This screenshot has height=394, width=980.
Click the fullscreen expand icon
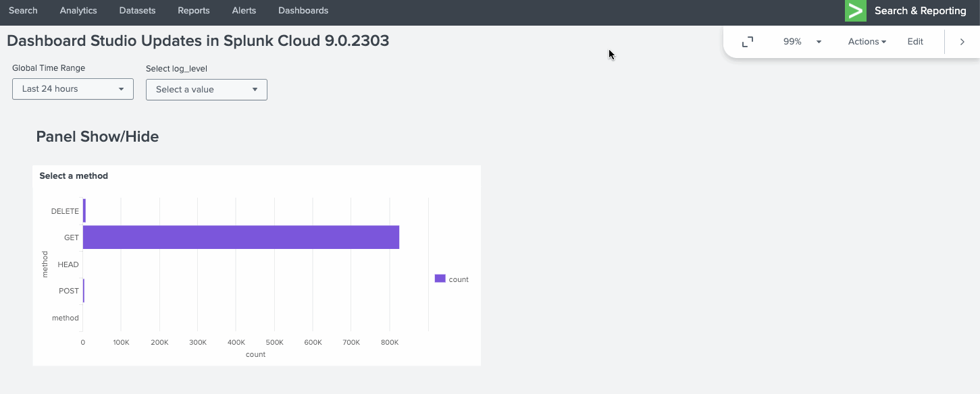pyautogui.click(x=748, y=42)
